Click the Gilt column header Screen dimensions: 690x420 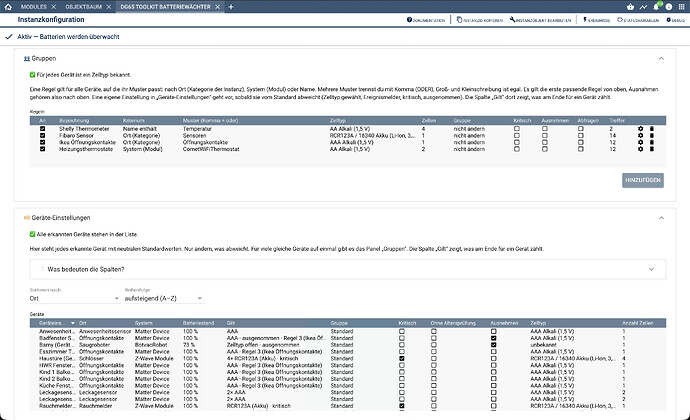pyautogui.click(x=231, y=323)
